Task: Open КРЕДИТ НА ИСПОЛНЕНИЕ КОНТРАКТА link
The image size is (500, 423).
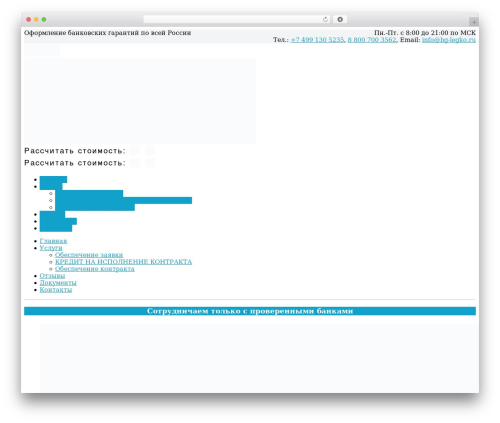Action: tap(123, 262)
